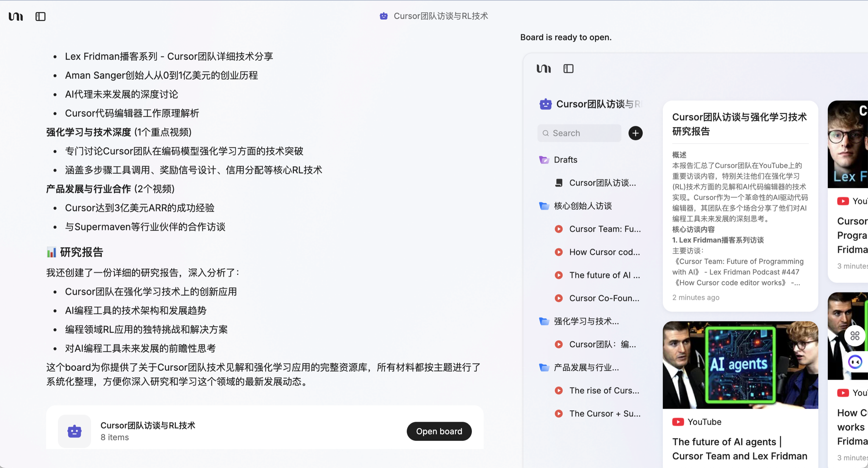
Task: Toggle the main window sidebar panel icon
Action: pos(41,16)
